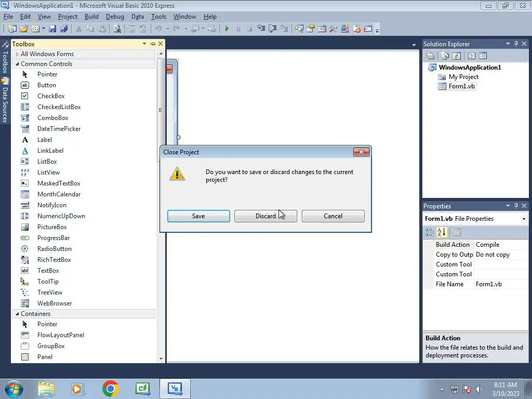The height and width of the screenshot is (399, 532).
Task: Open the File menu
Action: (x=8, y=17)
